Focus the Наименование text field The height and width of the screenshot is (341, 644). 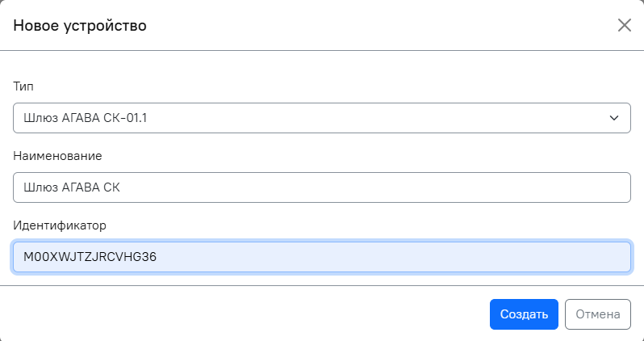321,187
